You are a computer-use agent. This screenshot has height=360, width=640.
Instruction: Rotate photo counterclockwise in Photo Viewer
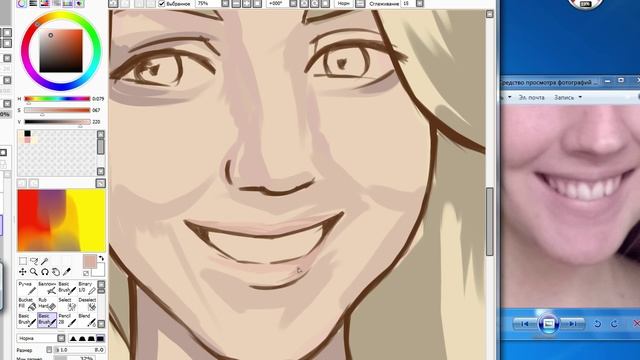[x=597, y=324]
